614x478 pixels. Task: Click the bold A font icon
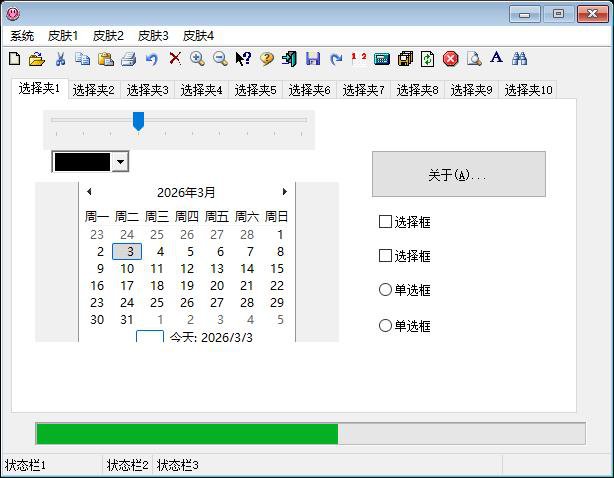(496, 59)
